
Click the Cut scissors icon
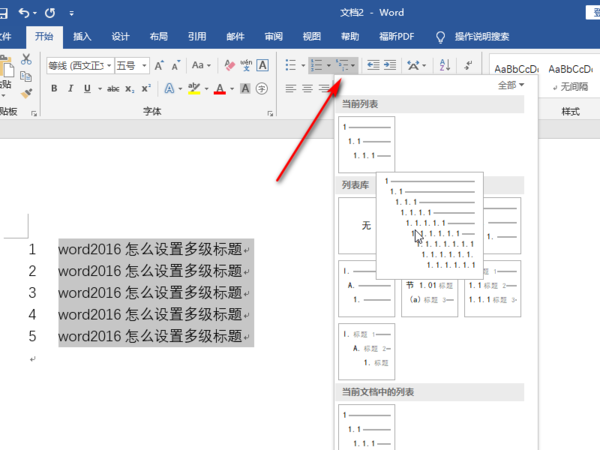tap(26, 59)
